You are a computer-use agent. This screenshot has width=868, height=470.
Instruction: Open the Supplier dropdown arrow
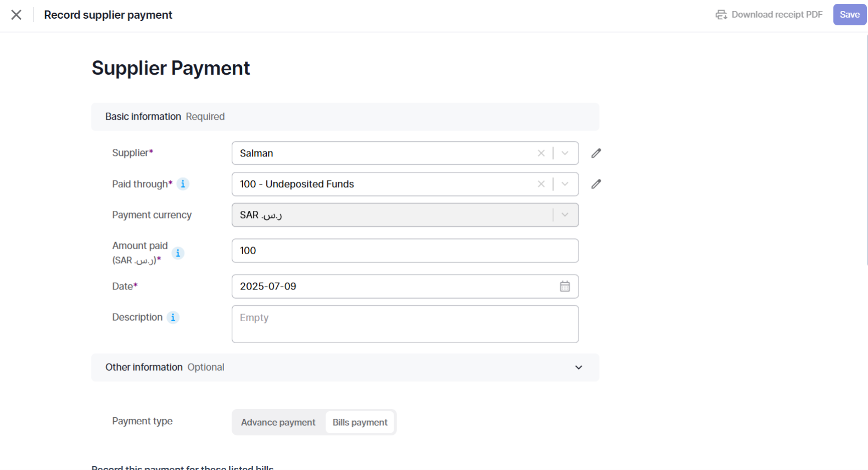tap(565, 153)
